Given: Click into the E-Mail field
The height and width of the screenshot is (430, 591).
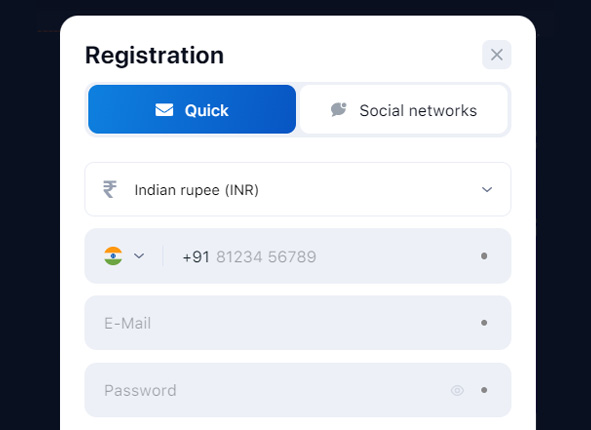Looking at the screenshot, I should pos(298,323).
